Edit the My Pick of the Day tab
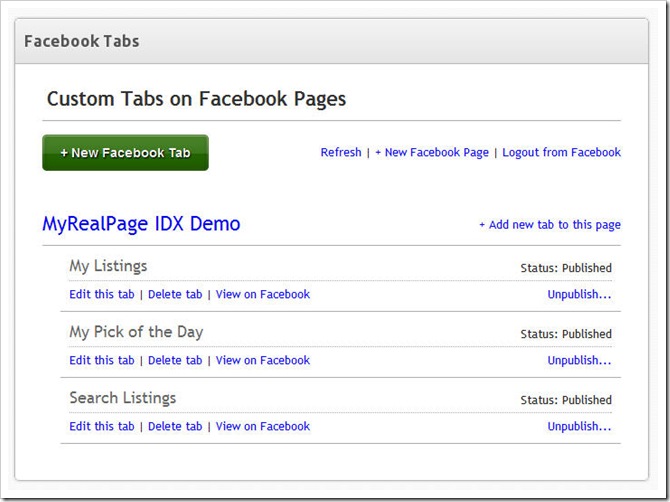Viewport: 670px width, 502px height. (x=102, y=360)
